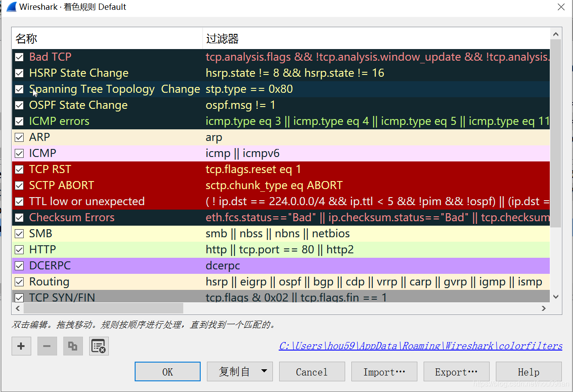Click vertical scrollbar up arrow
The image size is (573, 392).
coord(556,34)
